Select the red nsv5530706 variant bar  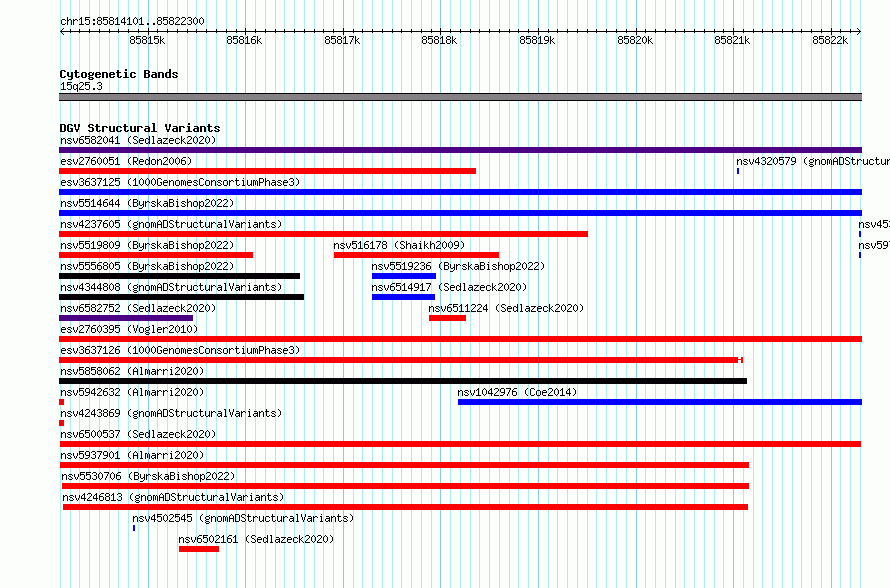tap(405, 486)
